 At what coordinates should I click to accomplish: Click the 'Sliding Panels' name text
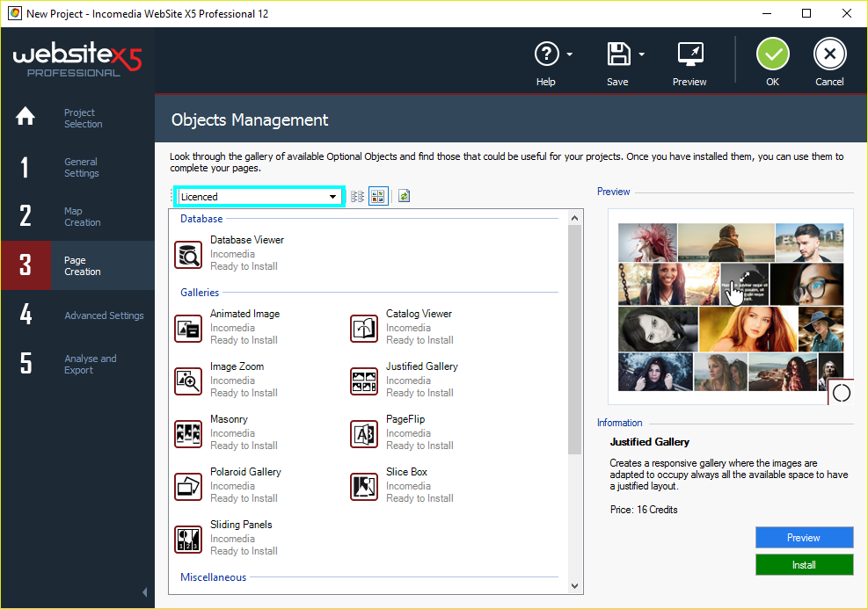(x=241, y=525)
